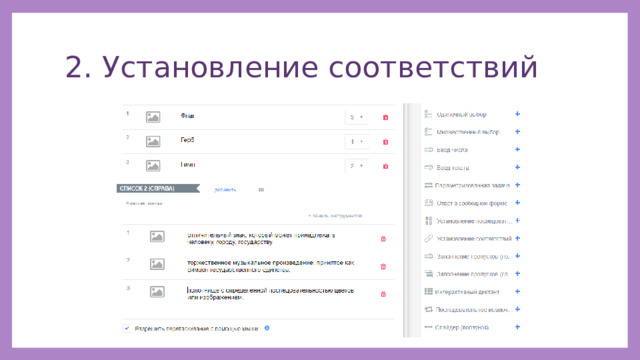Add a 'Ввод текста' question with plus
This screenshot has width=640, height=360.
tap(518, 167)
